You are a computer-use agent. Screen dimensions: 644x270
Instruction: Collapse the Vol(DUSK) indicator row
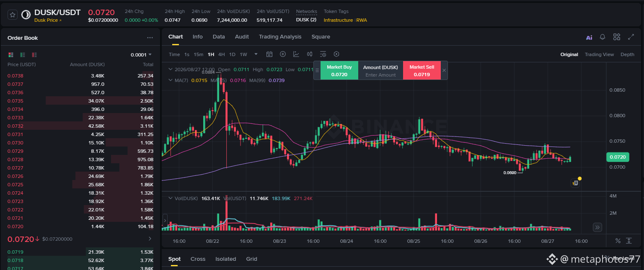tap(170, 198)
